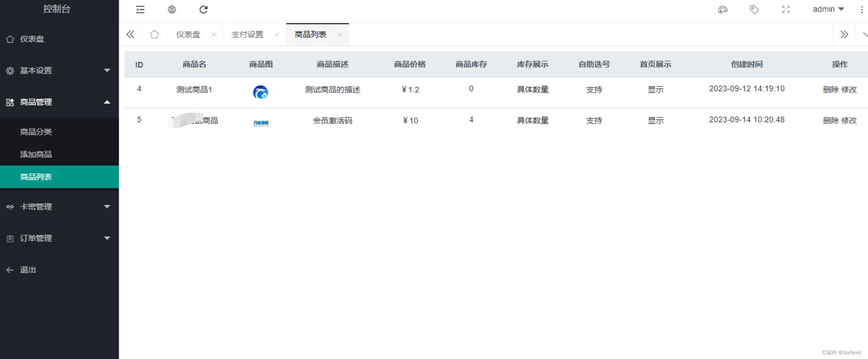868x359 pixels.
Task: Collapse the sidebar with the menu fold icon
Action: coord(140,9)
